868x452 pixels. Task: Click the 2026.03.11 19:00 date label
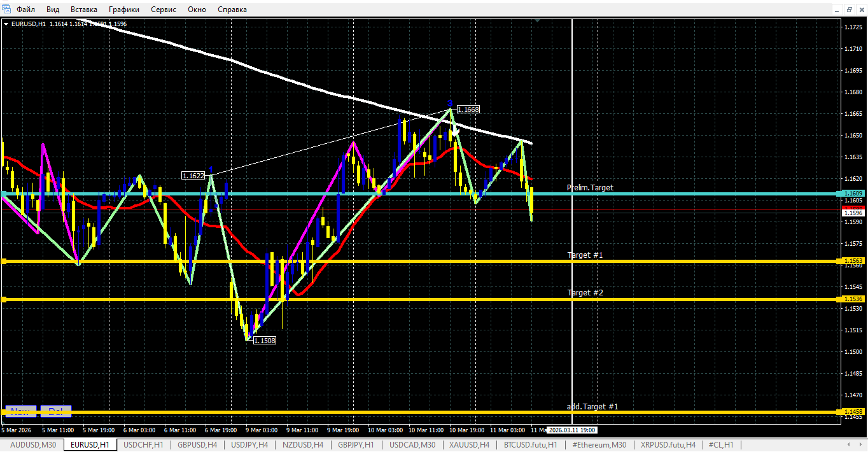coord(572,430)
